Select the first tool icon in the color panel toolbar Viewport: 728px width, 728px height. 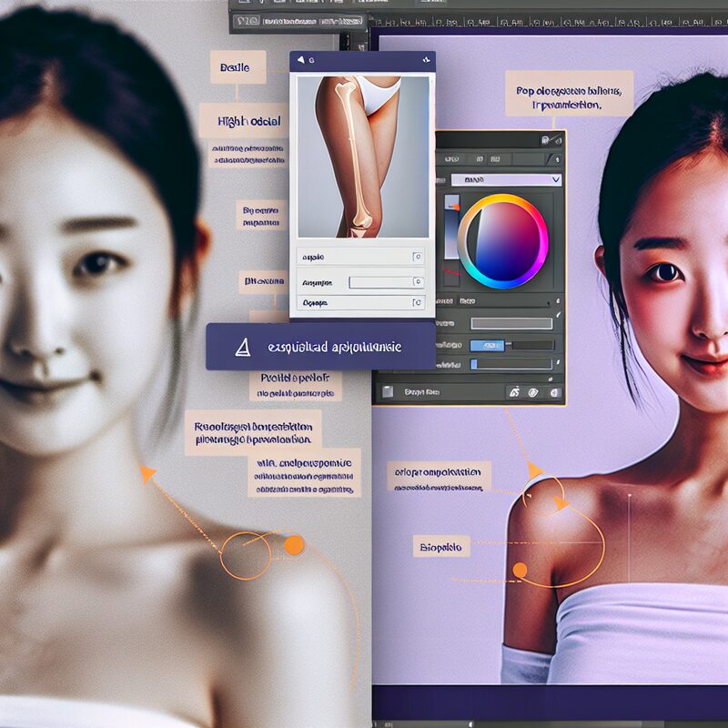450,157
